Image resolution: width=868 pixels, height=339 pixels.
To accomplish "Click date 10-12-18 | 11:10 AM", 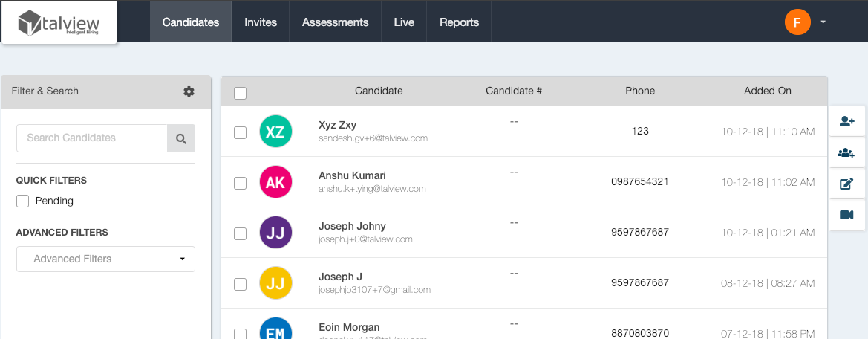I will 768,132.
